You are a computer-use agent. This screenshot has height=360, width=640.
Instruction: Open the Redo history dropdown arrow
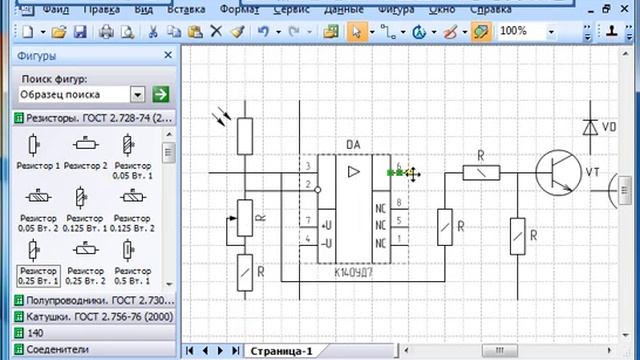coord(309,32)
